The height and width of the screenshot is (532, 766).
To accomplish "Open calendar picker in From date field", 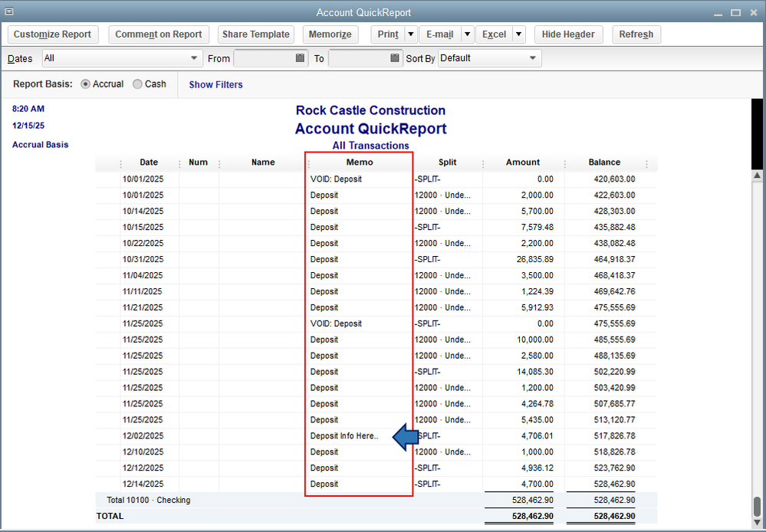I will click(301, 58).
